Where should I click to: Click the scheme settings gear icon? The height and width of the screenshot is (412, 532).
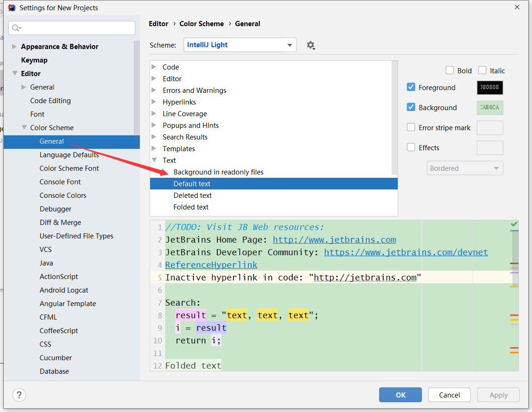click(311, 45)
